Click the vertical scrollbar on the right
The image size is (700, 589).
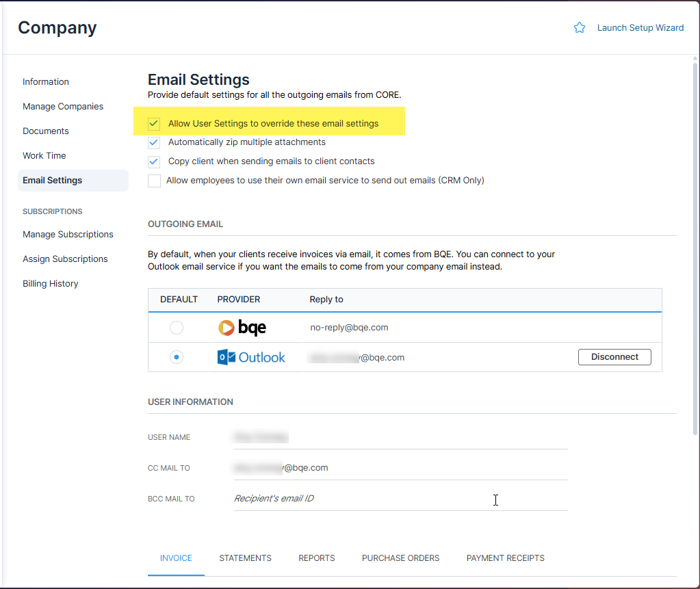point(695,248)
